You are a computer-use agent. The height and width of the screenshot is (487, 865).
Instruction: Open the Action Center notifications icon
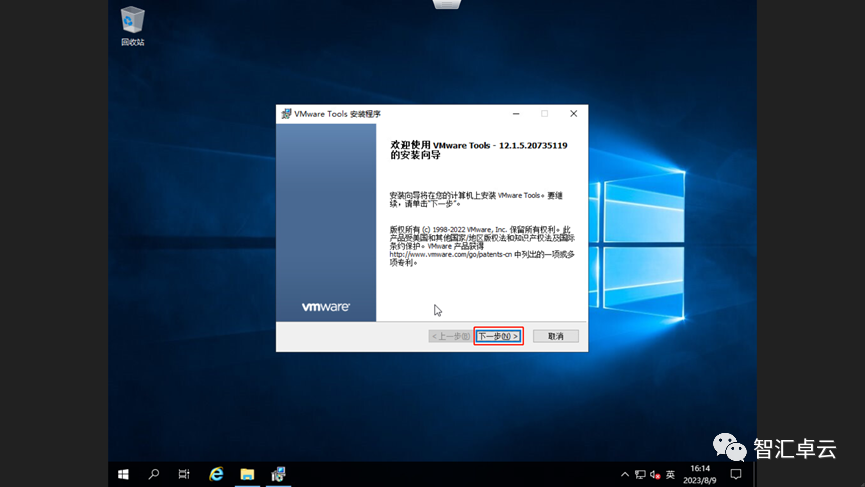point(736,474)
